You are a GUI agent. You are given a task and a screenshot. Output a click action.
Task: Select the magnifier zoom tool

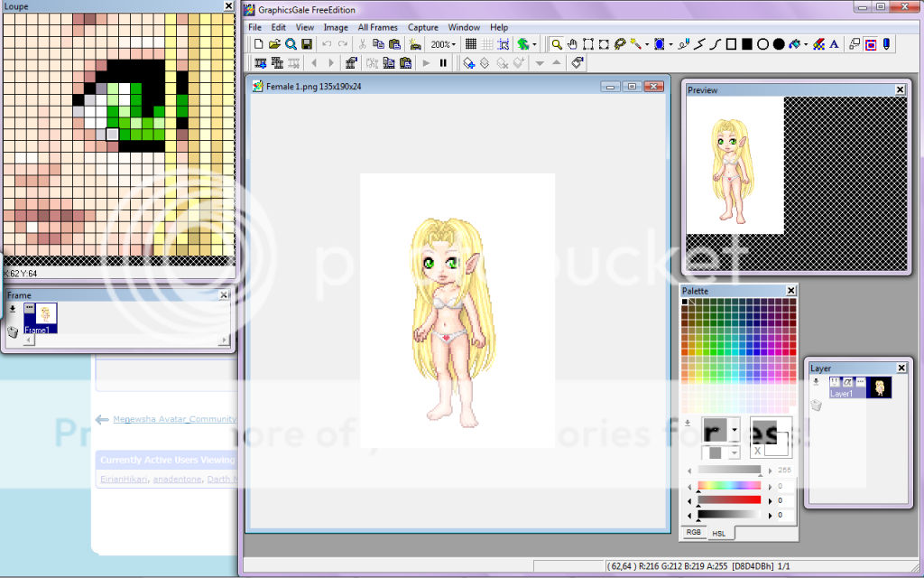(557, 43)
